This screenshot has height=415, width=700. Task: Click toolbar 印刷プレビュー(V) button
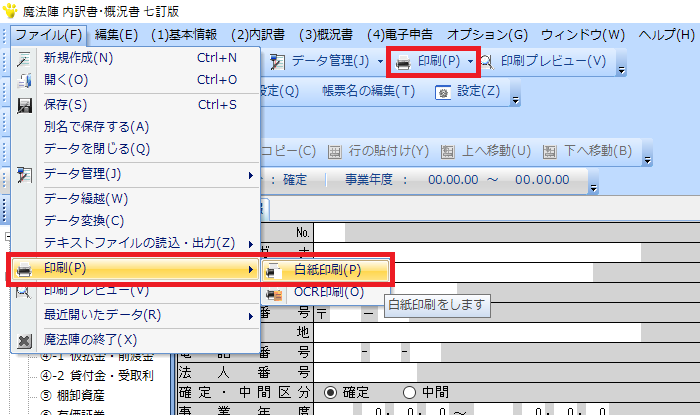[x=544, y=62]
